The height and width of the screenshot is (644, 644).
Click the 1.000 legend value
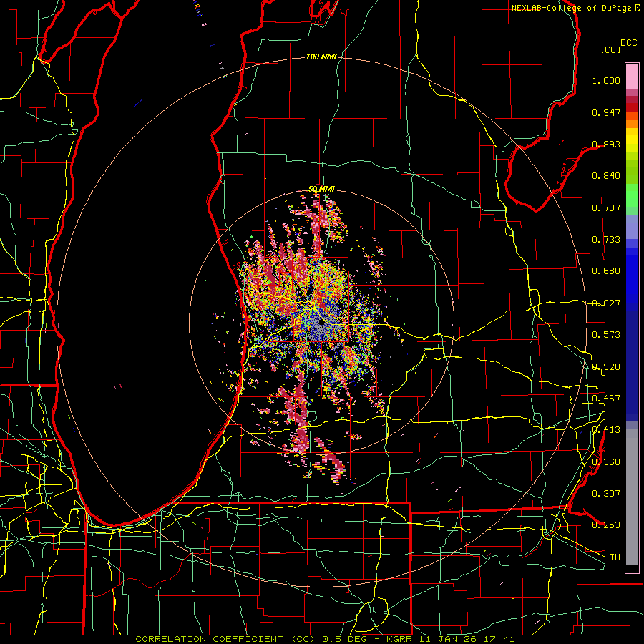coord(606,80)
